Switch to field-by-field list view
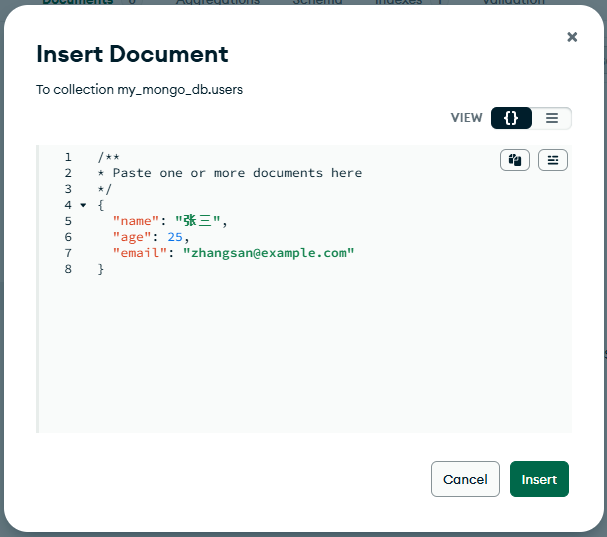Screen dimensions: 607x537 [x=552, y=118]
